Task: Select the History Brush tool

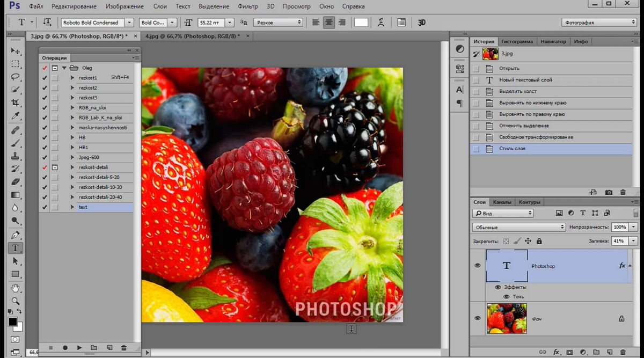Action: pos(15,169)
